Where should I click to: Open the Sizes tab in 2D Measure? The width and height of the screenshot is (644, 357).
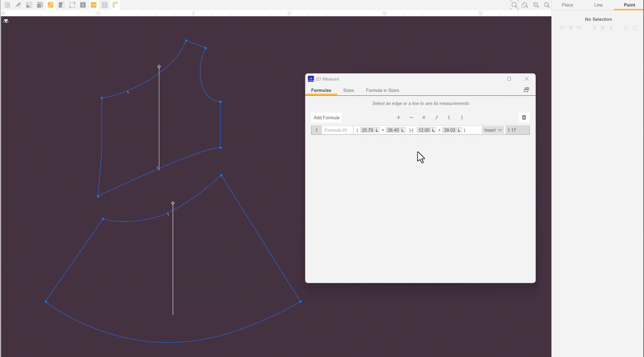348,90
